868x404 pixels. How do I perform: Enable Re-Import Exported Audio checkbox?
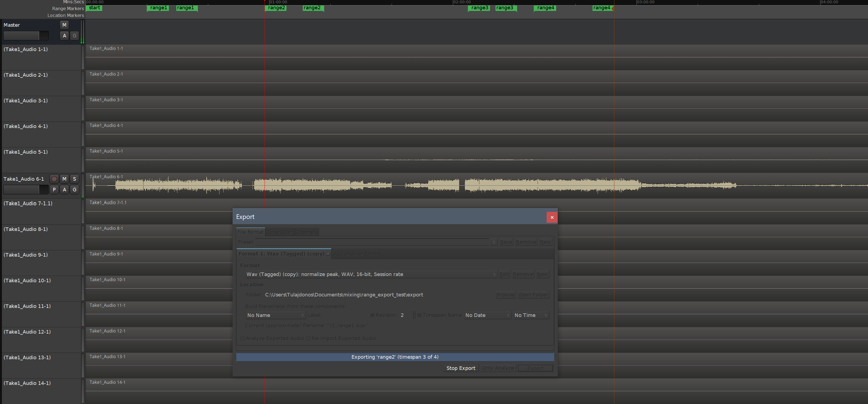click(308, 338)
